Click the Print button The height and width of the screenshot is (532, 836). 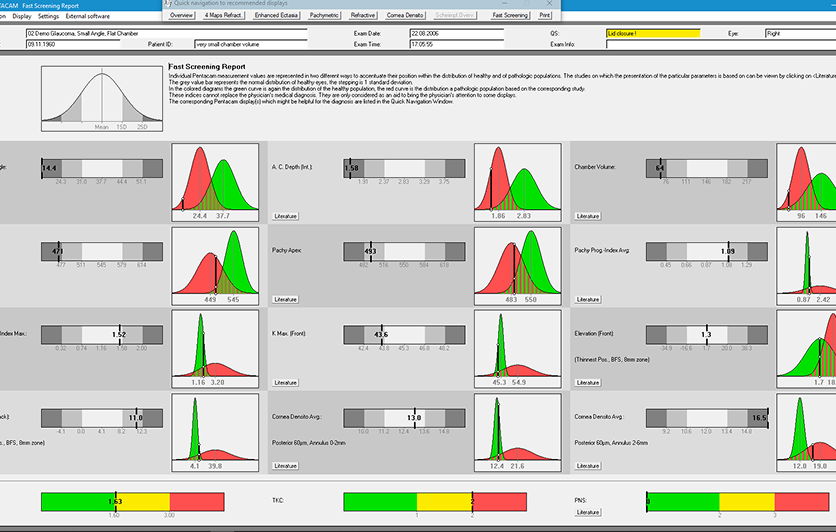(544, 15)
